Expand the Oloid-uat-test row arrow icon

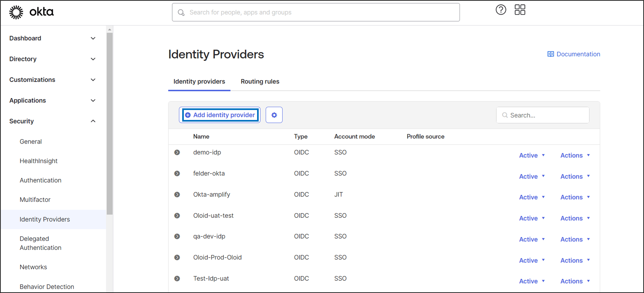(x=177, y=215)
